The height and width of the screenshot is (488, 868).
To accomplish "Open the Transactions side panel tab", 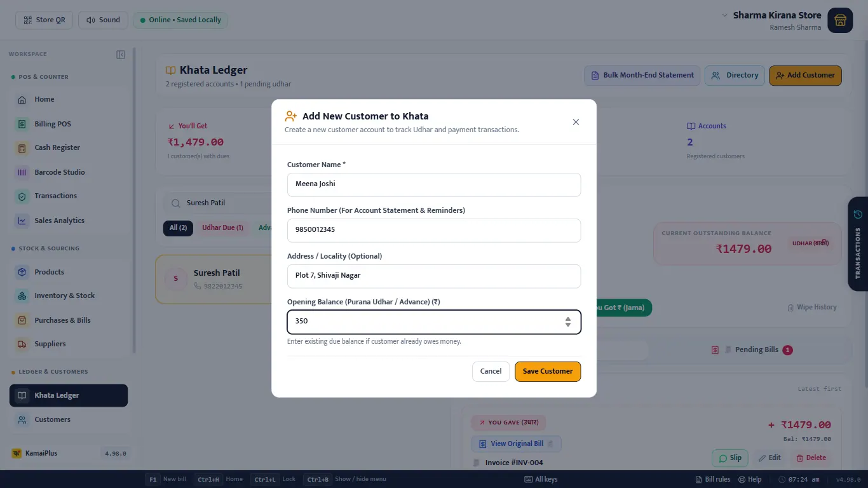I will pos(858,245).
